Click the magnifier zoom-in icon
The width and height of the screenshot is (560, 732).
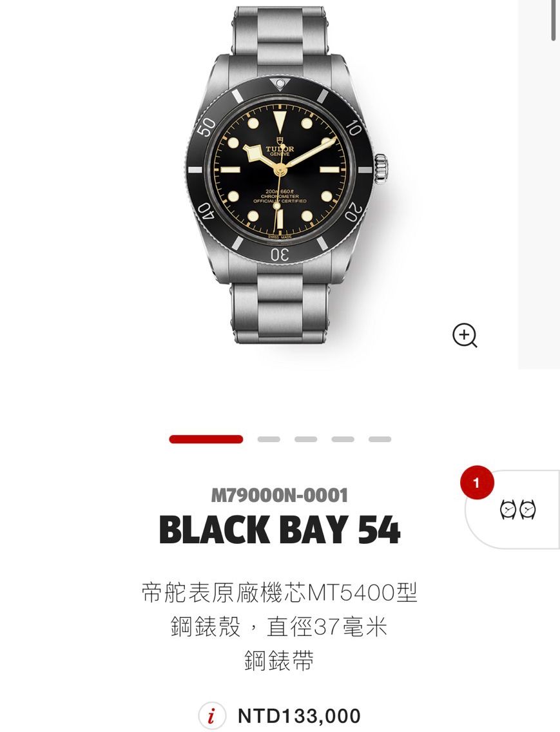[465, 335]
